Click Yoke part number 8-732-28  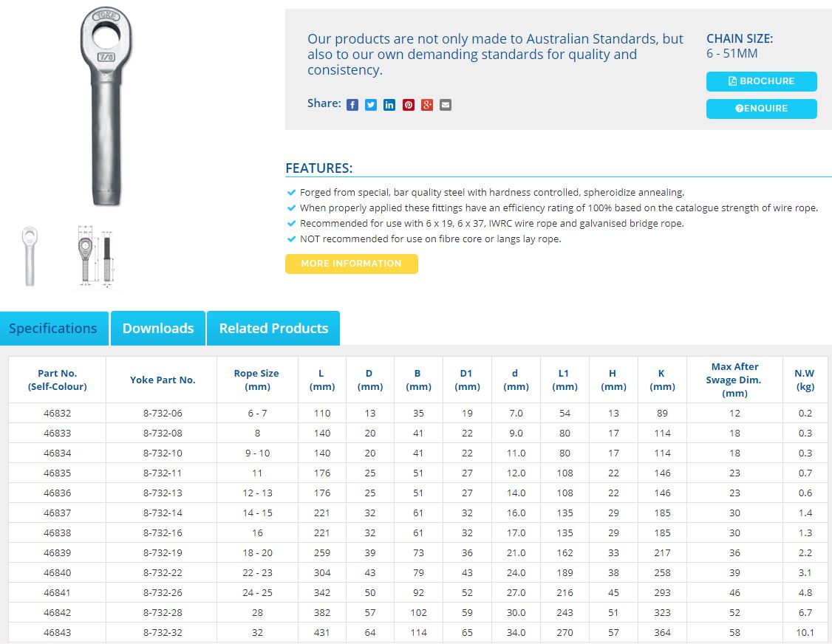click(163, 613)
